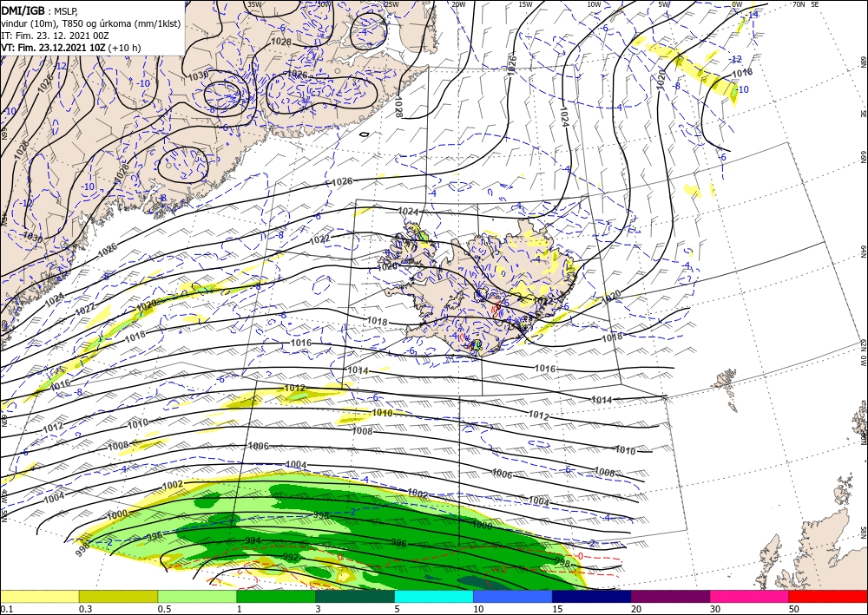Click the '994' isobar label
Image resolution: width=868 pixels, height=615 pixels.
point(253,540)
